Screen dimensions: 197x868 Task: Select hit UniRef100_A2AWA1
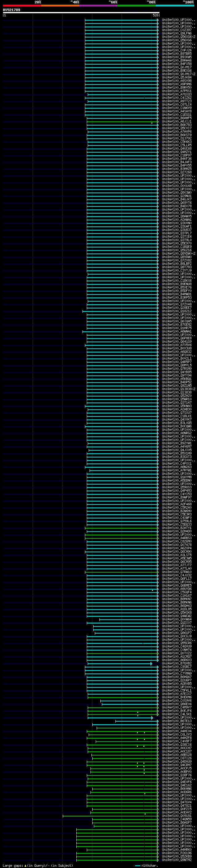[177, 220]
